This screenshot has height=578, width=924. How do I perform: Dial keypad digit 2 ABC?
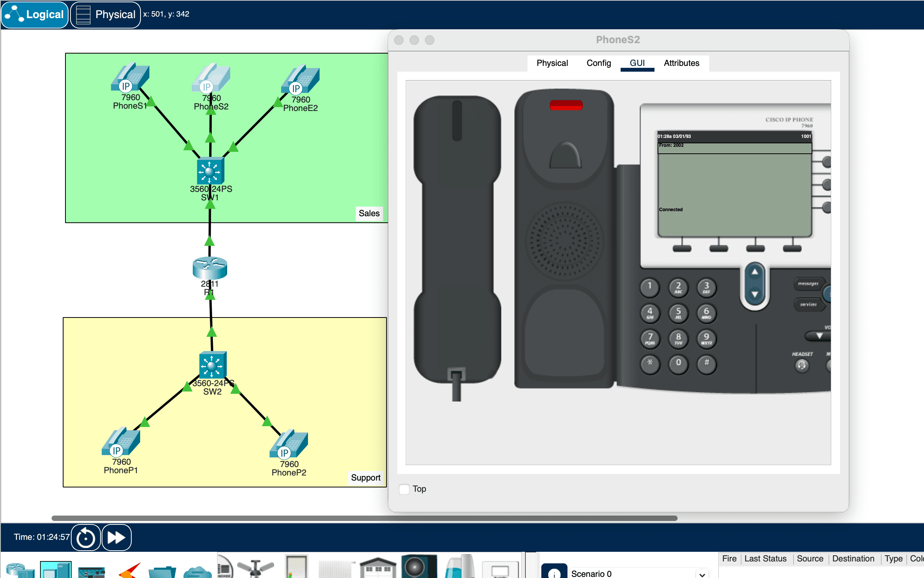(x=678, y=287)
